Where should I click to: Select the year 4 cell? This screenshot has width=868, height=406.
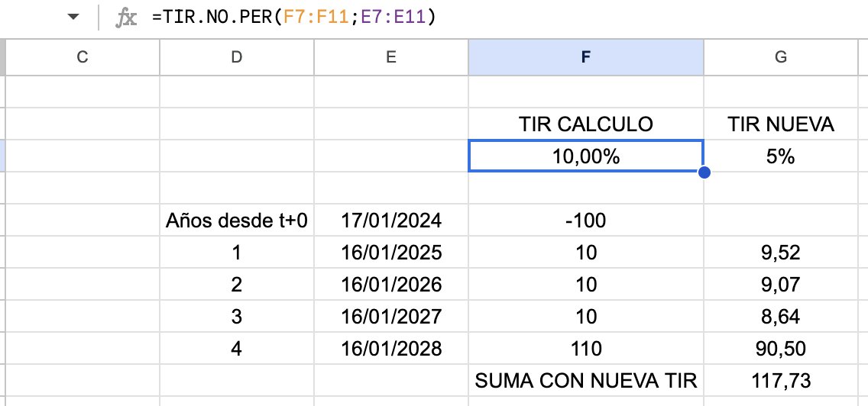(236, 349)
